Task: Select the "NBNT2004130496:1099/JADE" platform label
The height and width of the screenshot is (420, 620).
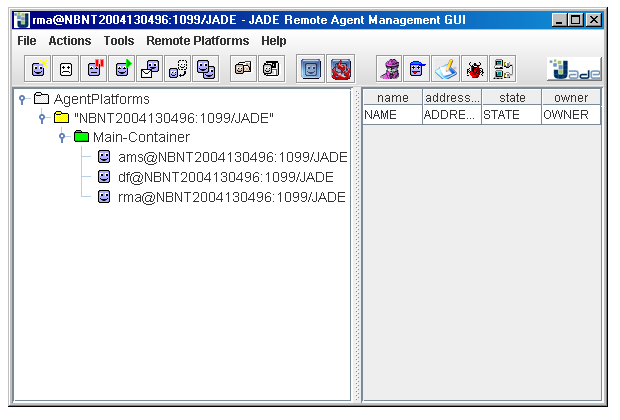Action: [174, 118]
